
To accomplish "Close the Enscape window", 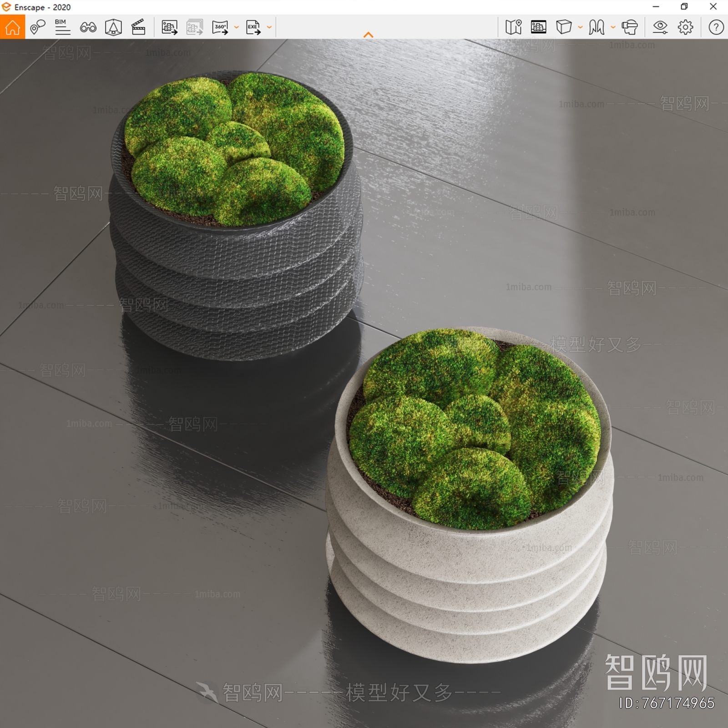I will coord(713,7).
